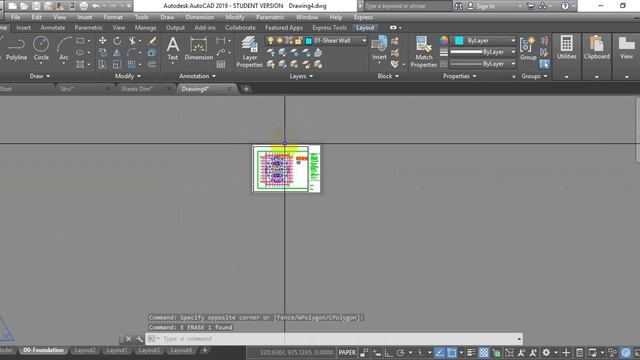
Task: Expand the Annotation panel
Action: click(x=198, y=76)
